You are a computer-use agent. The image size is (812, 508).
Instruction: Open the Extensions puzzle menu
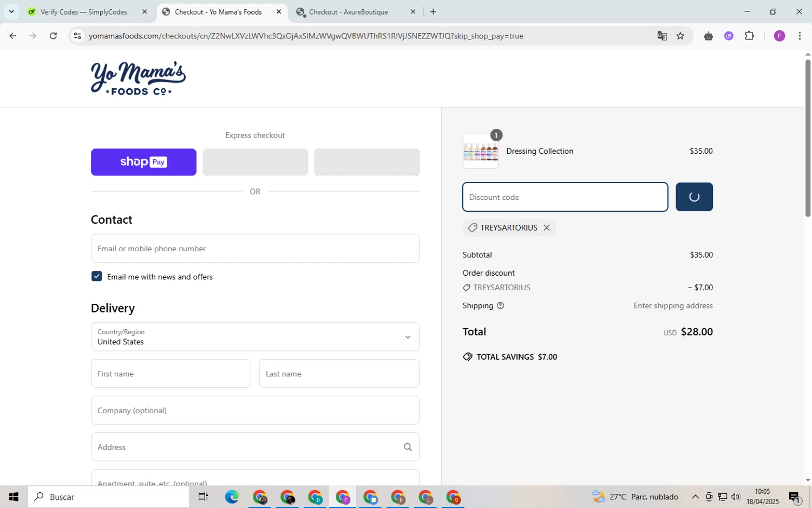[x=749, y=36]
